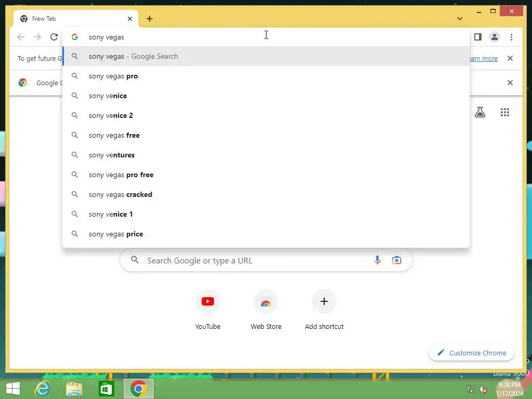Click the muted volume tray icon
Viewport: 532px width, 399px height.
[x=483, y=389]
